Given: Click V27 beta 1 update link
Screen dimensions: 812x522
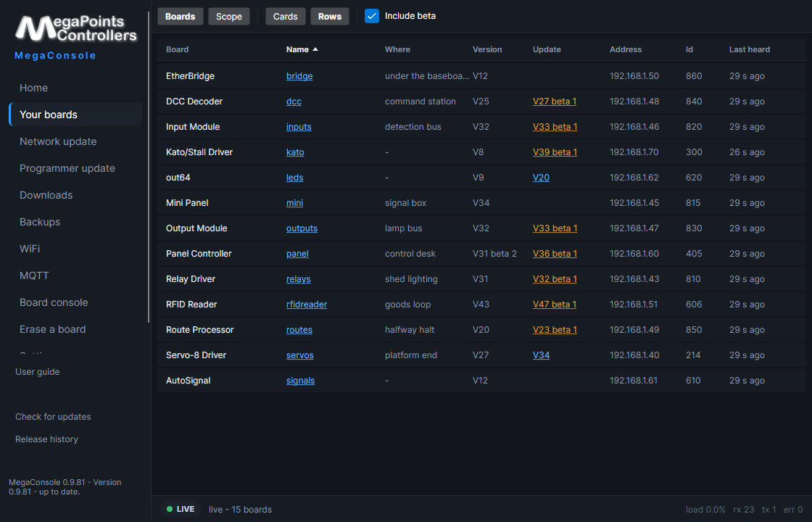Looking at the screenshot, I should tap(555, 101).
